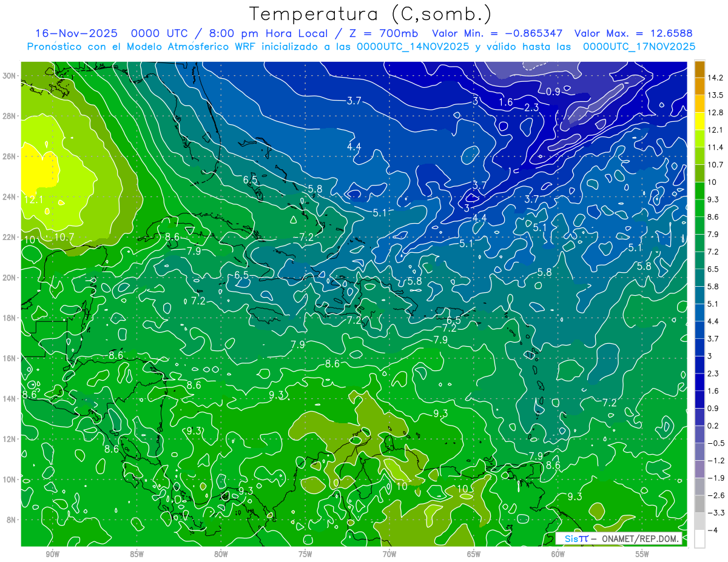Click the yellow swatch on the color bar
Screen dimensions: 728x562
click(x=699, y=121)
